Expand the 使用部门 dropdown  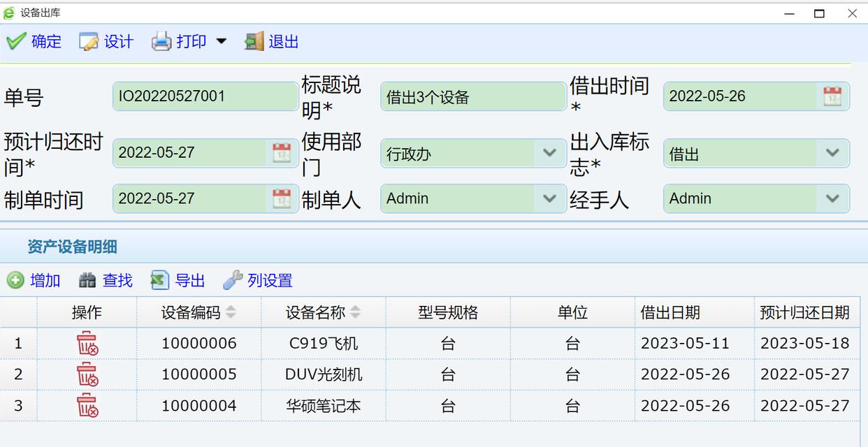tap(549, 153)
